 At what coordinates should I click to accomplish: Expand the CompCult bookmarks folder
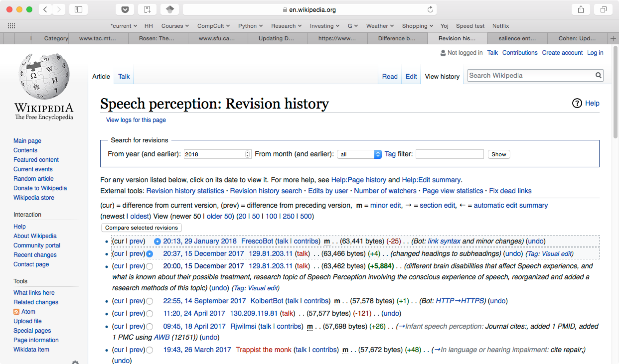(x=213, y=26)
